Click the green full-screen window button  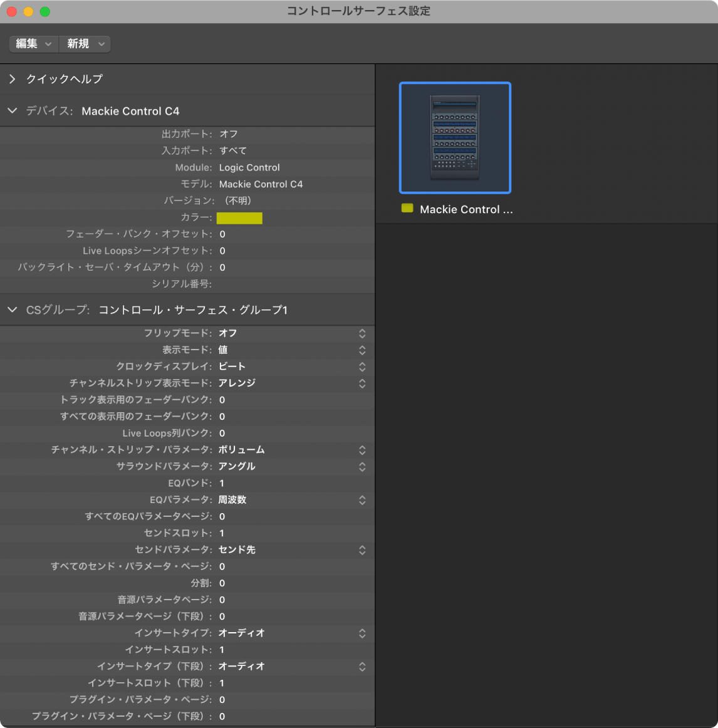point(45,12)
